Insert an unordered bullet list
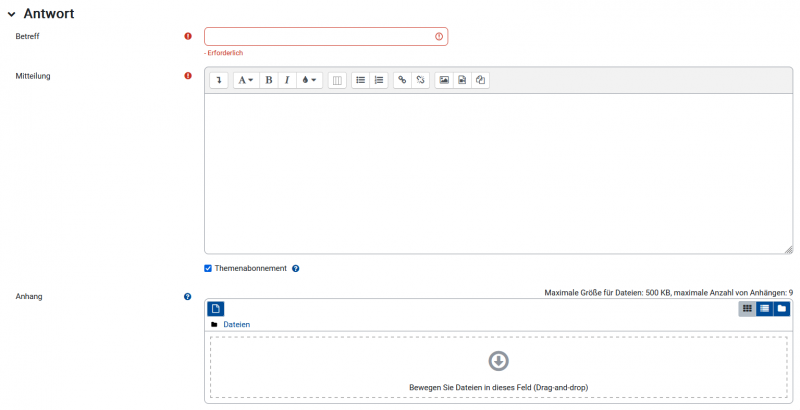This screenshot has width=800, height=410. (x=361, y=80)
